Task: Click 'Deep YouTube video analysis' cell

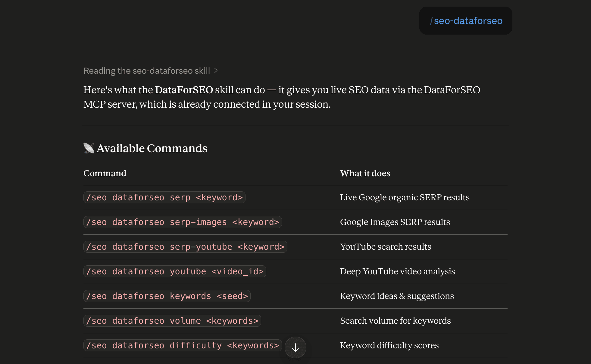Action: (x=397, y=271)
